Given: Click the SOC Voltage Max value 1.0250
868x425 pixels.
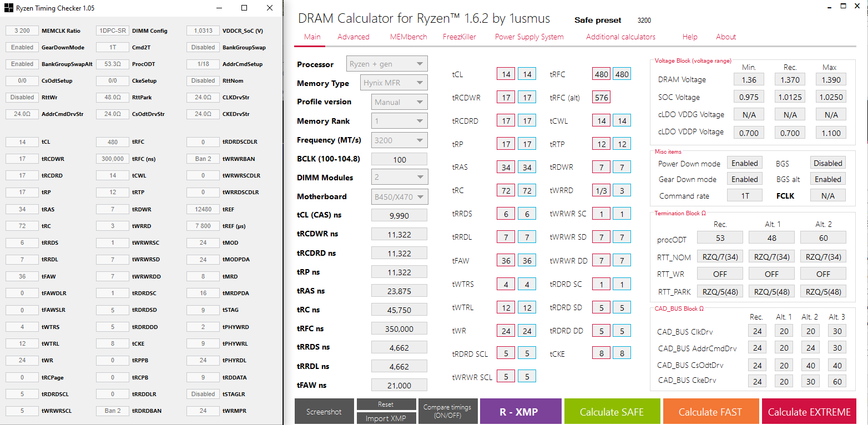Looking at the screenshot, I should [x=831, y=97].
